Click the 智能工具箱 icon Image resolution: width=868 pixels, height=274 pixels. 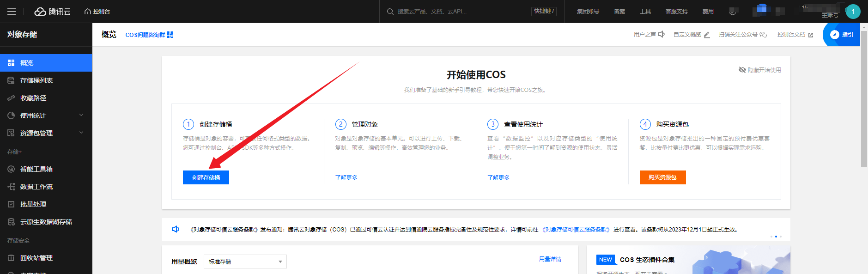(11, 169)
